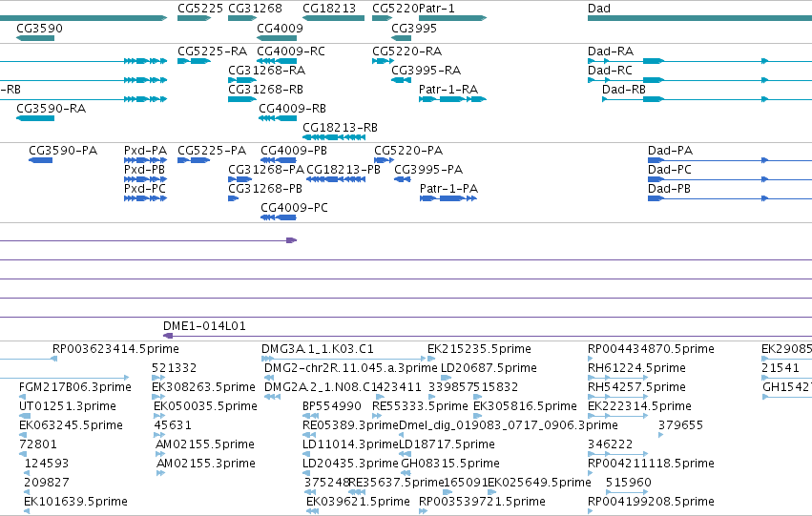This screenshot has height=516, width=812.
Task: Select transcript CG5225-RA
Action: click(x=195, y=61)
